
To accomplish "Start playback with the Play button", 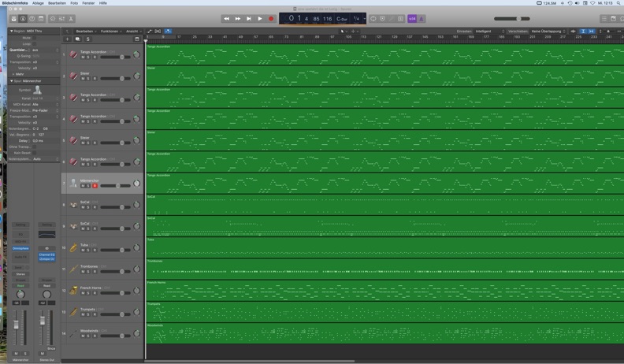I will (x=260, y=19).
